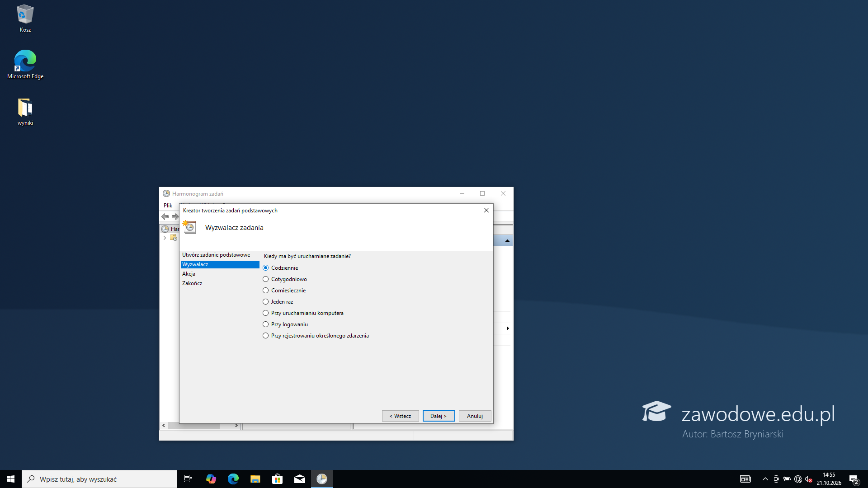
Task: Click the taskbar search box
Action: click(x=99, y=479)
